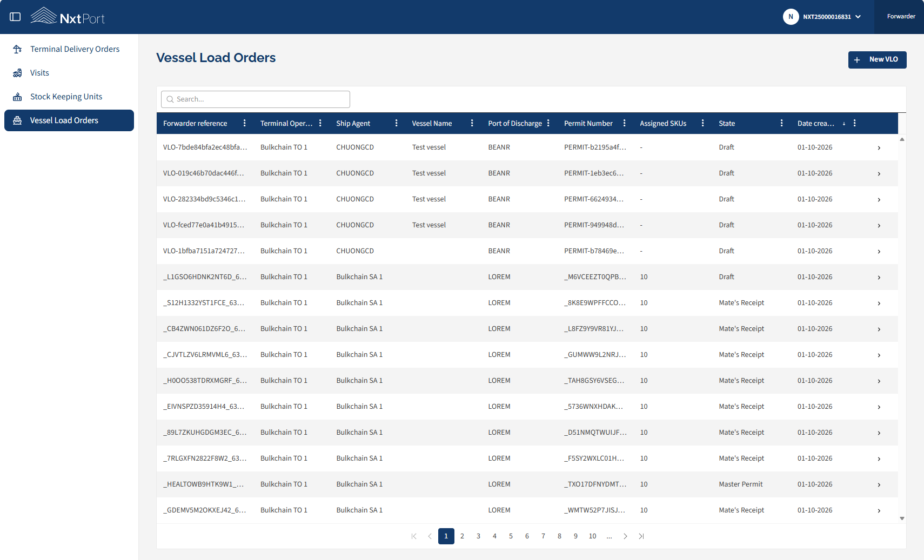Focus the Search input field
This screenshot has height=560, width=924.
point(256,99)
